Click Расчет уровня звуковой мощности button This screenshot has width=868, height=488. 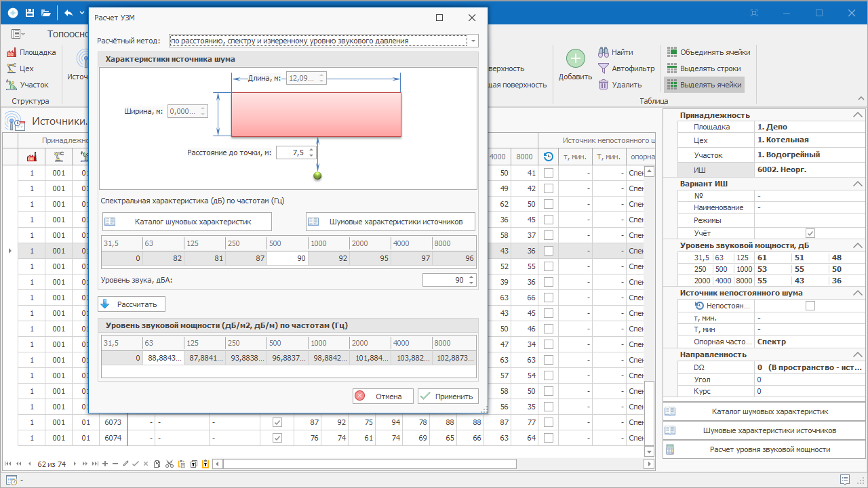click(763, 449)
